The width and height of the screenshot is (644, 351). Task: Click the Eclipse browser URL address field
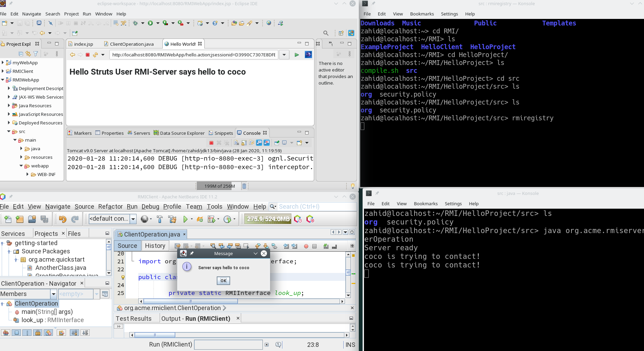point(194,55)
